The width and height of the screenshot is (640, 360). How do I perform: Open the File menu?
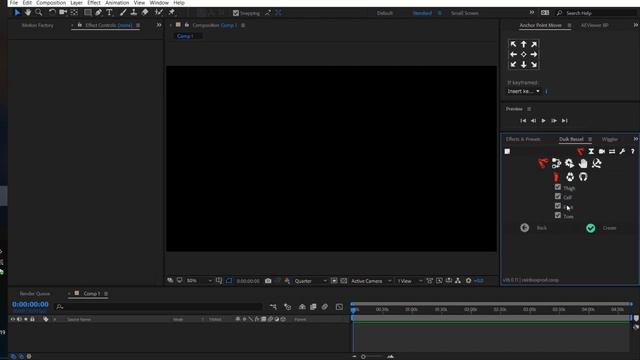coord(14,3)
